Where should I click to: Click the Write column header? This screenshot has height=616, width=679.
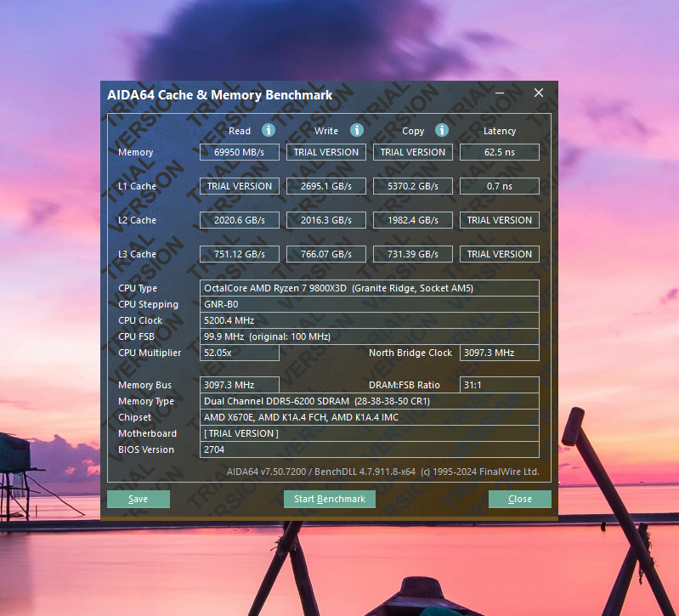click(x=326, y=131)
